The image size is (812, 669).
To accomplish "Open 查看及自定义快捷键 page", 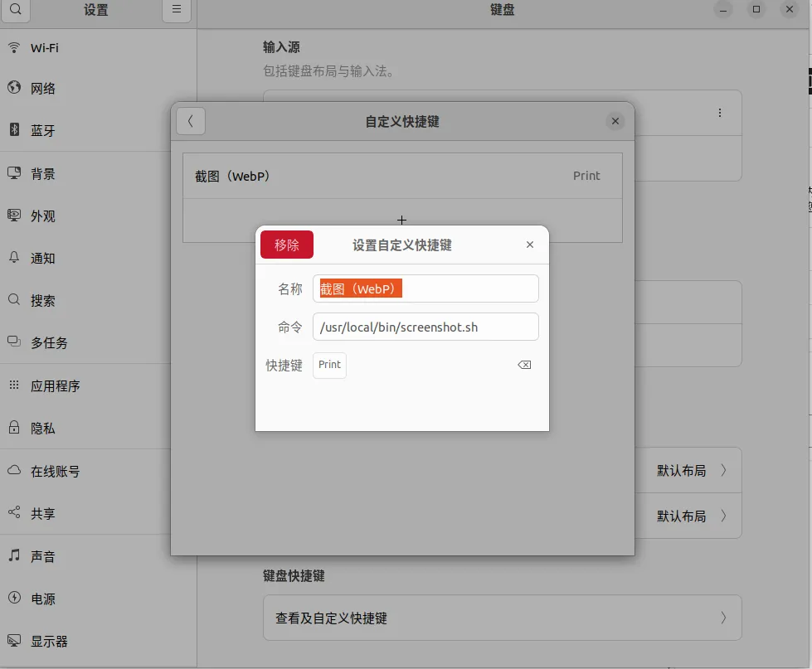I will click(x=501, y=617).
